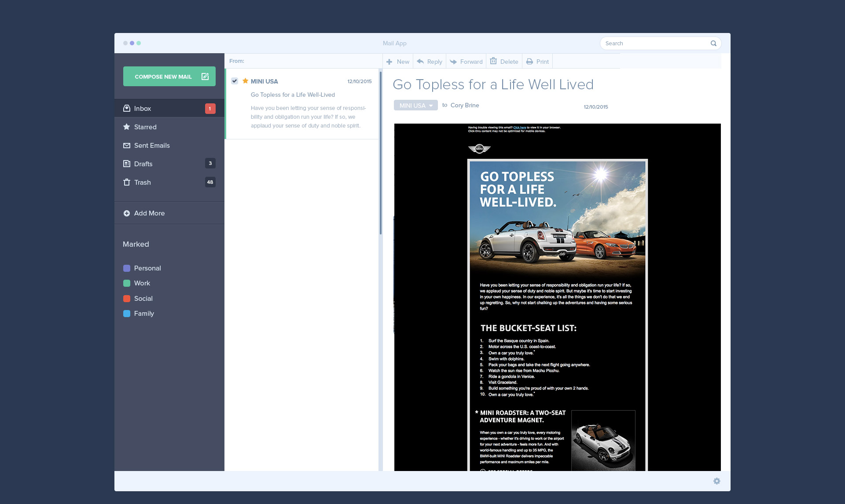Click the Reply arrow icon

click(420, 62)
